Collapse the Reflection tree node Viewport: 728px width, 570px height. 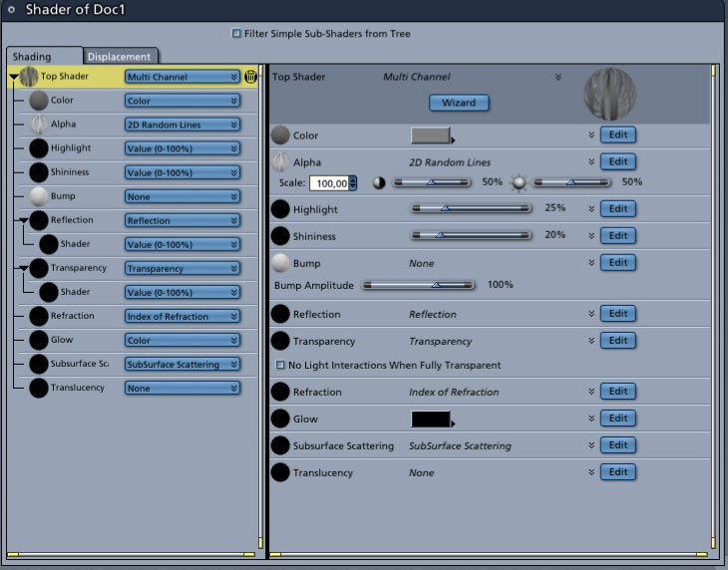[23, 221]
